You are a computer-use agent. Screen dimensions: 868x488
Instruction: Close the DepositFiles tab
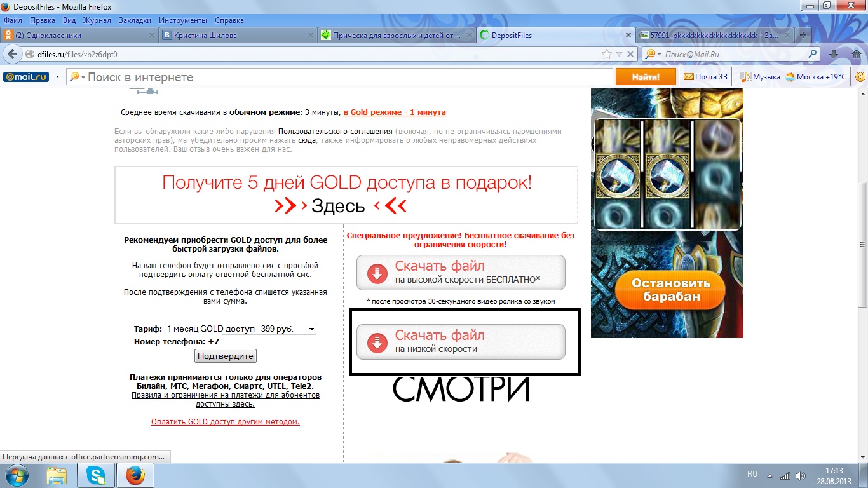(628, 36)
